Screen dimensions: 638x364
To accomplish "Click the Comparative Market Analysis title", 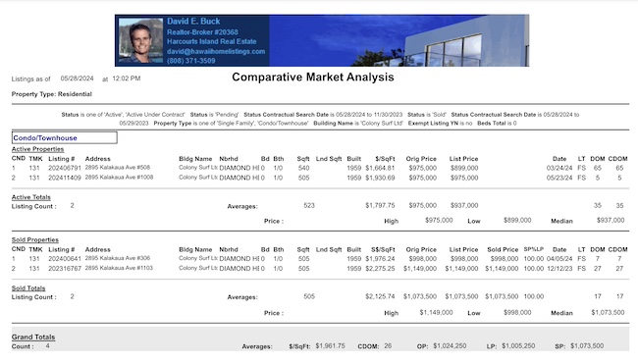I will coord(313,77).
